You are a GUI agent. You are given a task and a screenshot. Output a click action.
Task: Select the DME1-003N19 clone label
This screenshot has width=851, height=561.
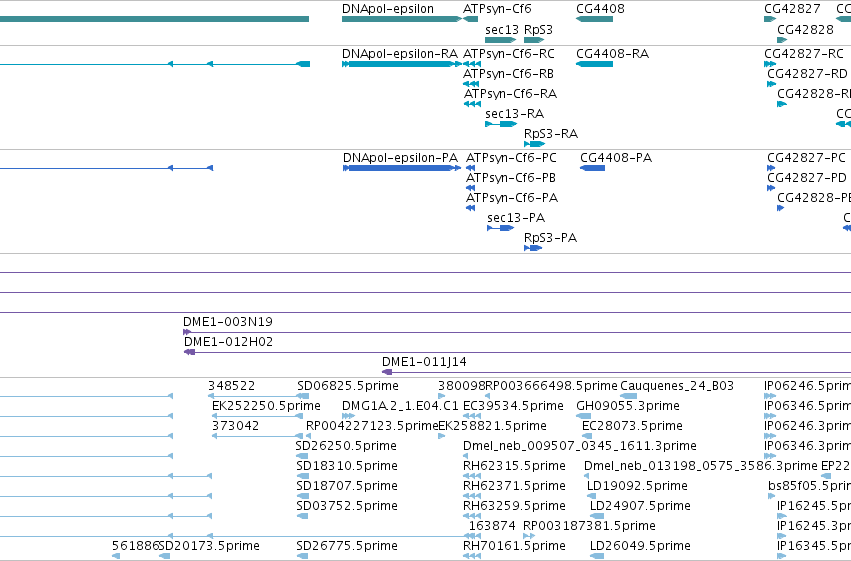[x=228, y=322]
